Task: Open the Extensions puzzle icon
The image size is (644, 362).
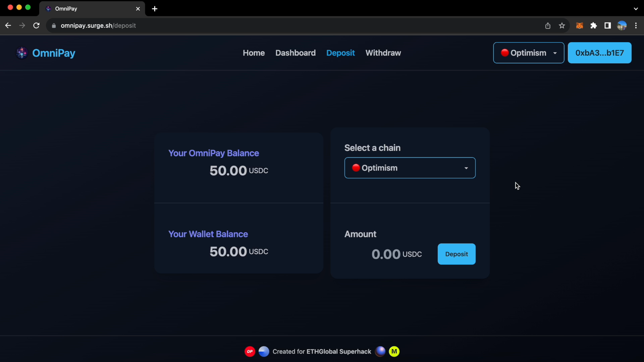Action: [594, 25]
